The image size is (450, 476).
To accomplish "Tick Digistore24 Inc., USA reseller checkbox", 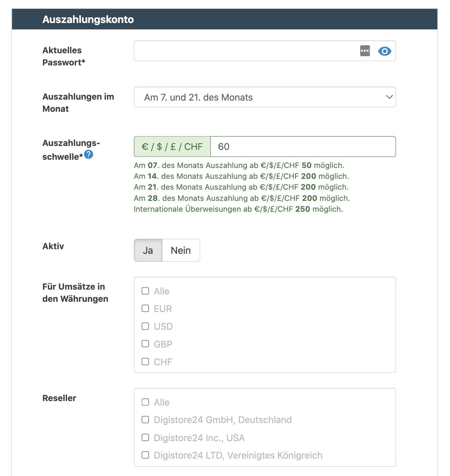I will click(x=145, y=438).
